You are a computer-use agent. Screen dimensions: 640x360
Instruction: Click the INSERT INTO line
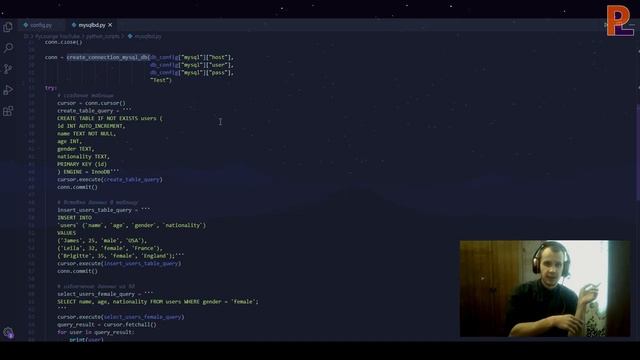pyautogui.click(x=74, y=218)
